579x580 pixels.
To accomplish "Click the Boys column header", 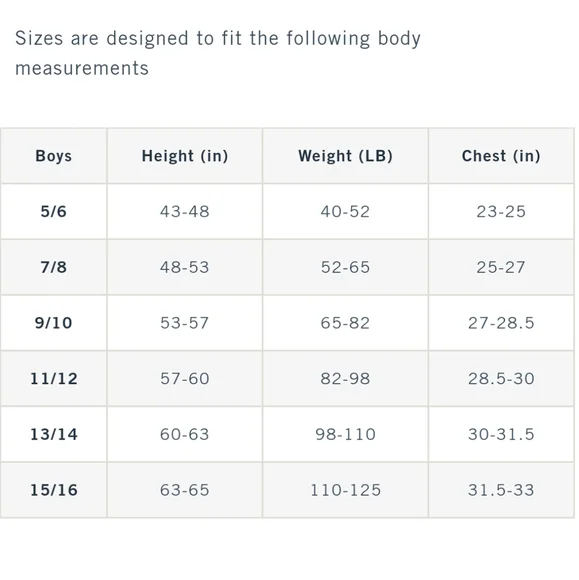I will pyautogui.click(x=54, y=156).
